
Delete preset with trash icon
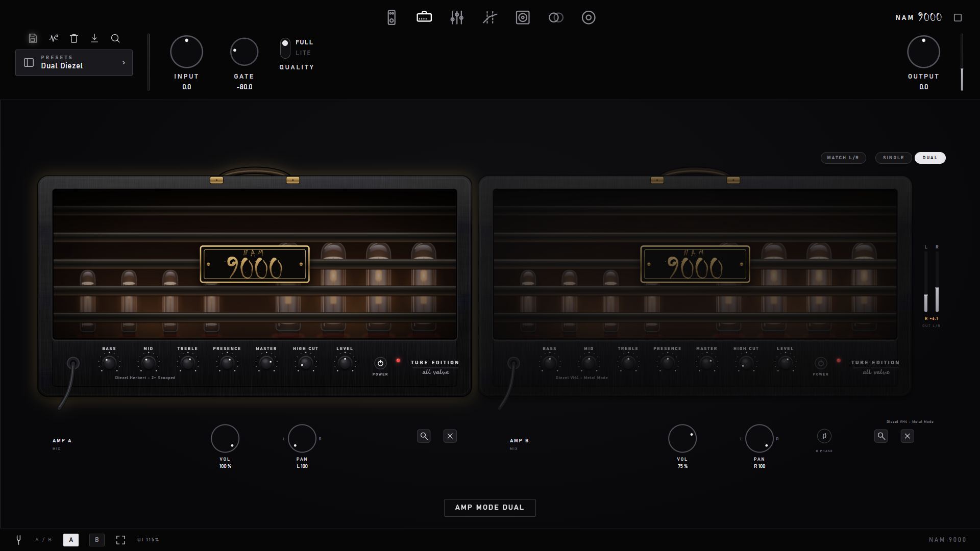coord(74,38)
